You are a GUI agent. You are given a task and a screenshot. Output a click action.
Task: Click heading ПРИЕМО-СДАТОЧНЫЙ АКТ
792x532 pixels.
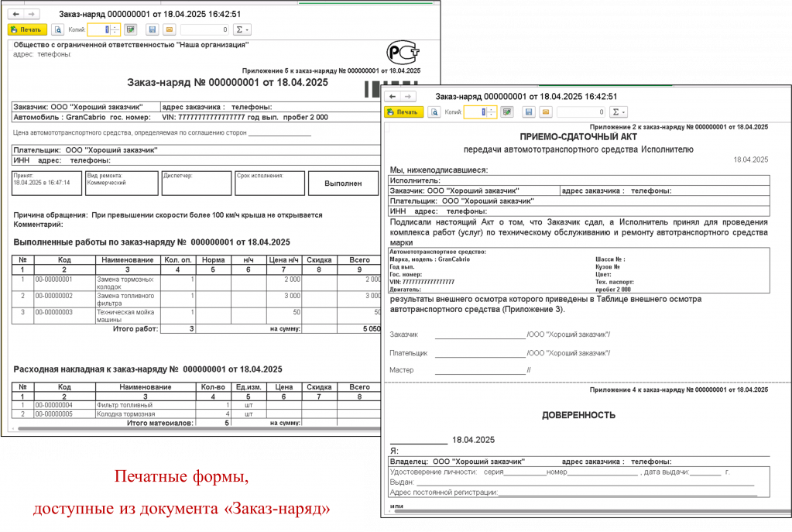click(x=578, y=137)
